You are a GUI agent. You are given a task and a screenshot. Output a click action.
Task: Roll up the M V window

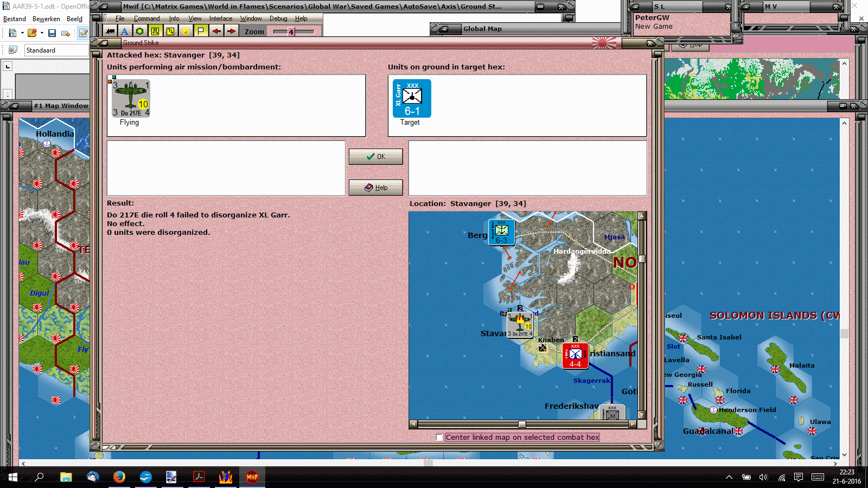tap(745, 7)
